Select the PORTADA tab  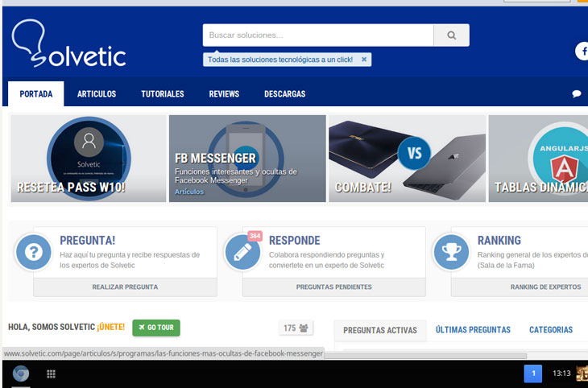coord(36,93)
